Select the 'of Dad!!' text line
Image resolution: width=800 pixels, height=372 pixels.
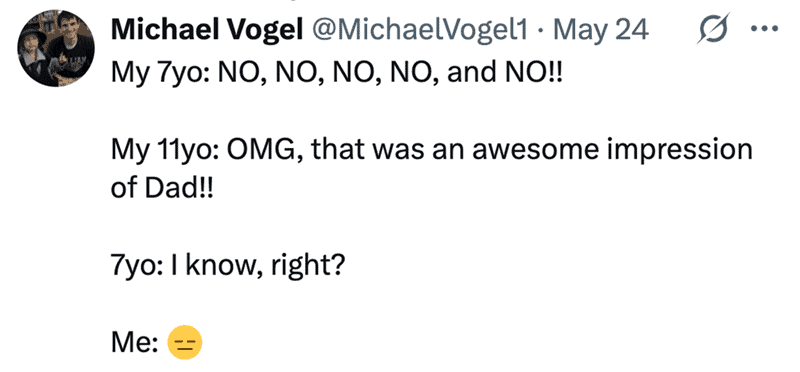pyautogui.click(x=161, y=189)
